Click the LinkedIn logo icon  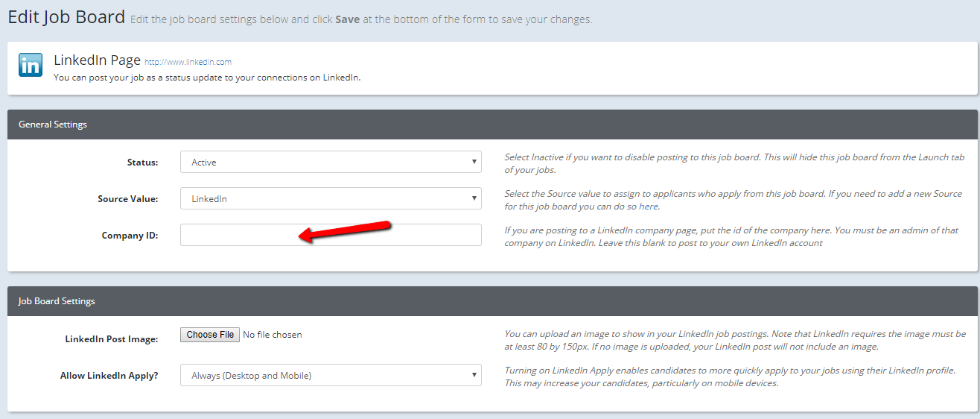[31, 66]
